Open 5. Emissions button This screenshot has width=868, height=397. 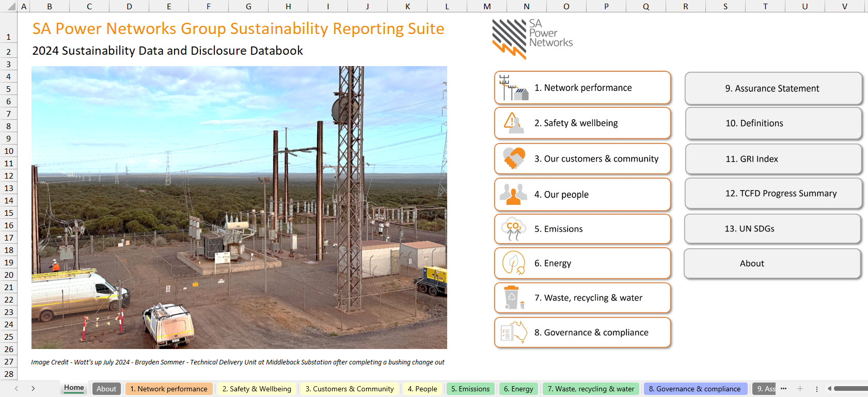pos(582,229)
